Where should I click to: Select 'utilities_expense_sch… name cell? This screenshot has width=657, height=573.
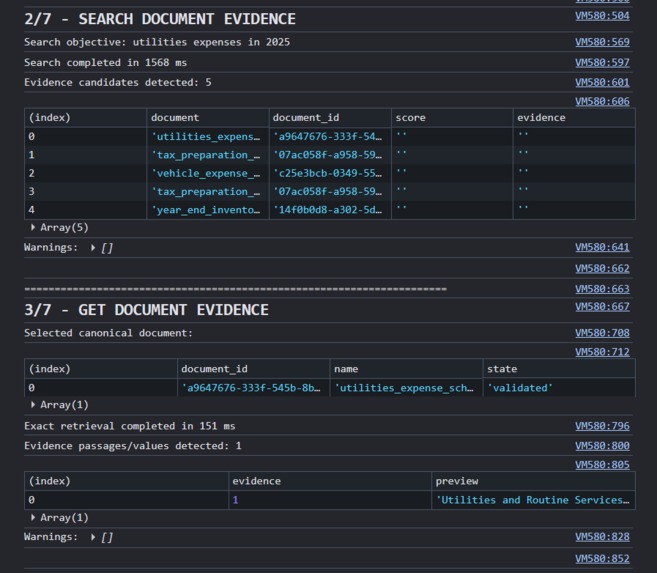pos(406,388)
